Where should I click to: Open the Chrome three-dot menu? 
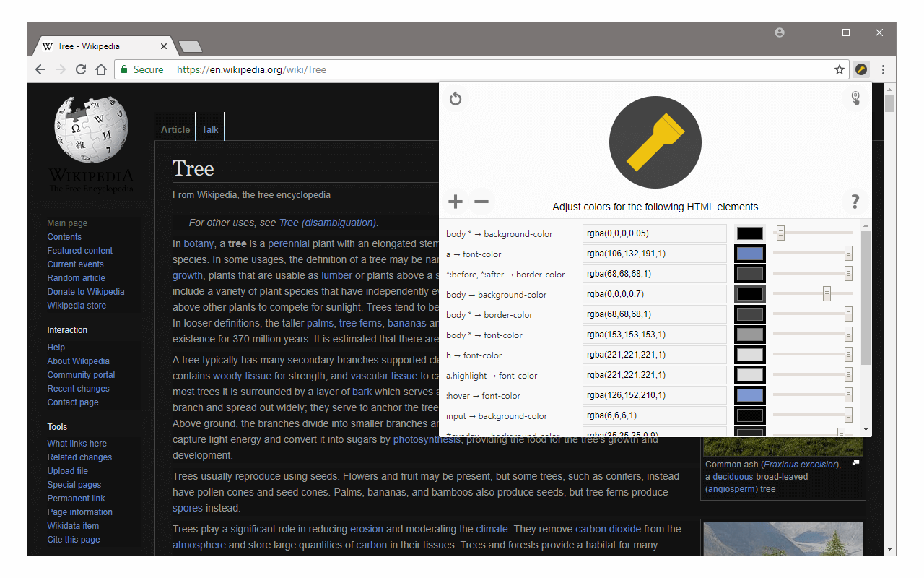click(883, 69)
